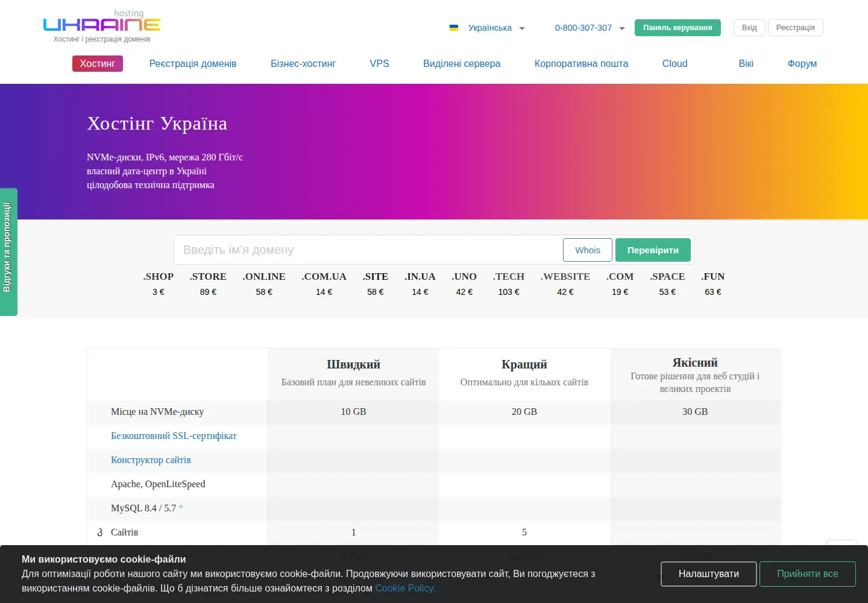Viewport: 868px width, 603px height.
Task: Open Бізнес-хостинг menu item
Action: (303, 63)
